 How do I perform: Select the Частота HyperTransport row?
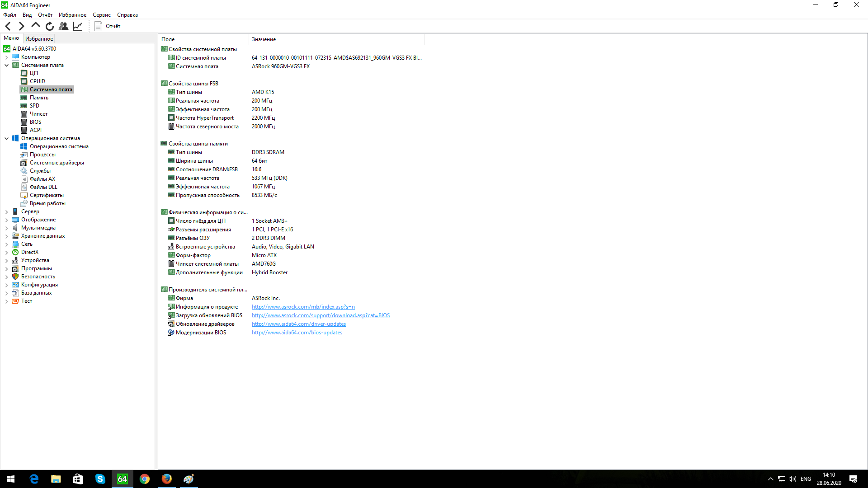pyautogui.click(x=292, y=118)
